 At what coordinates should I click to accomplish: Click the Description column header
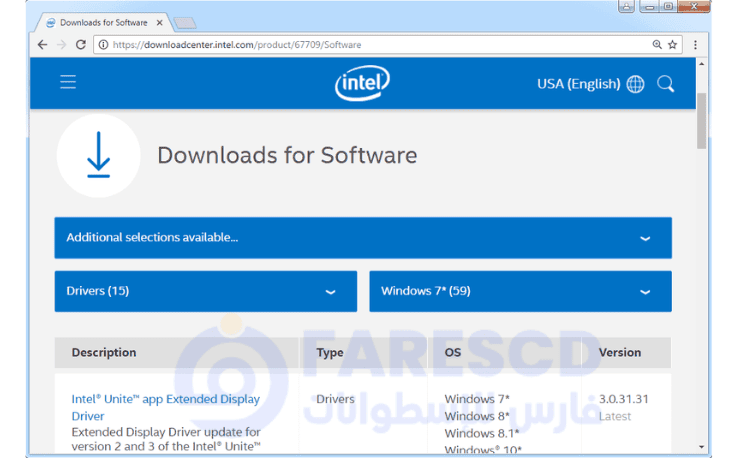(x=104, y=353)
